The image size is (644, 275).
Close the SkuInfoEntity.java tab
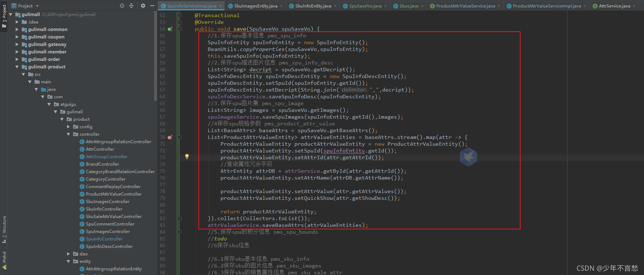pos(335,6)
